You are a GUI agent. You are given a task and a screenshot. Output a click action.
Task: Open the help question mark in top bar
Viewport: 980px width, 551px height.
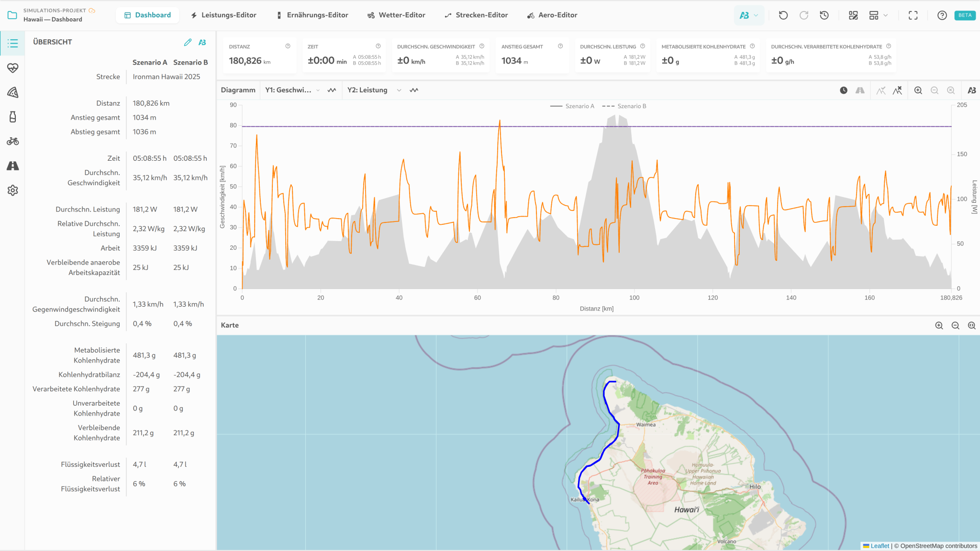pyautogui.click(x=942, y=15)
